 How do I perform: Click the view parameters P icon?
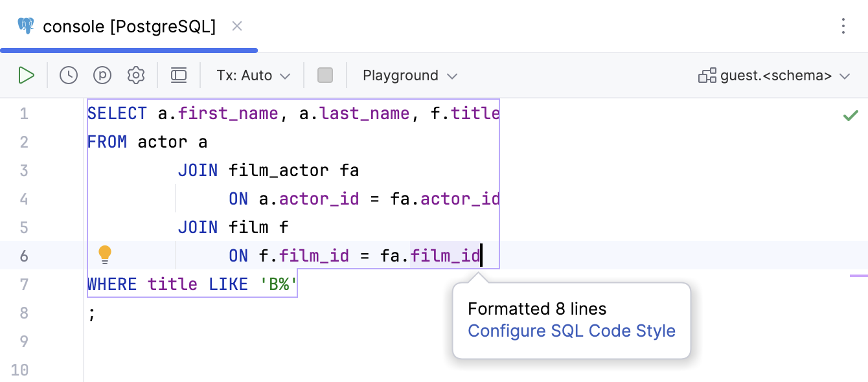[102, 76]
